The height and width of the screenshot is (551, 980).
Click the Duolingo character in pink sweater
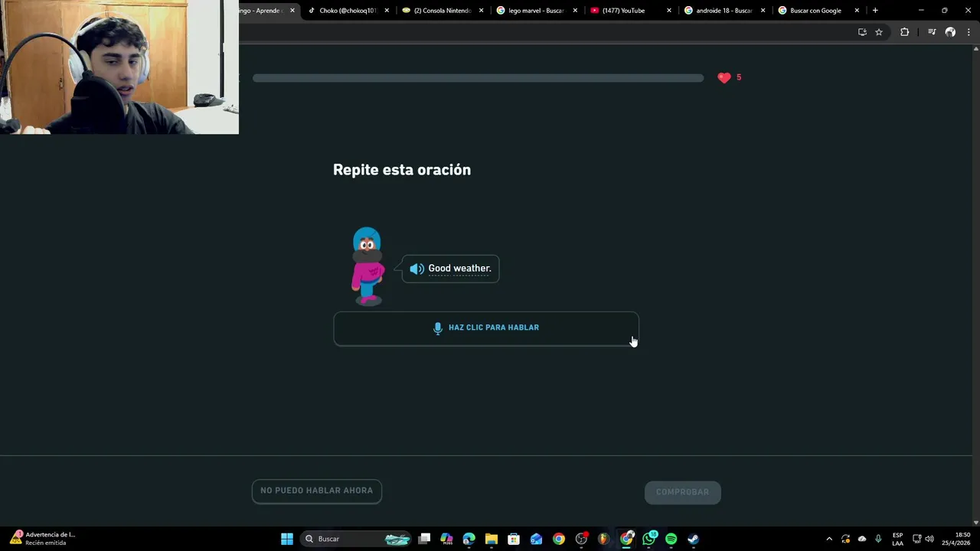[x=367, y=266]
